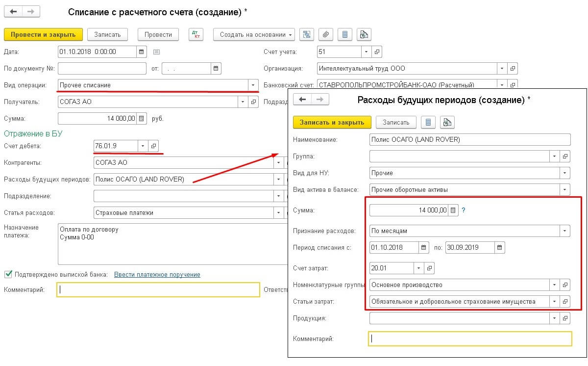Image resolution: width=588 pixels, height=366 pixels.
Task: Click Контрагенты СОГАЗ АО field
Action: [x=183, y=162]
